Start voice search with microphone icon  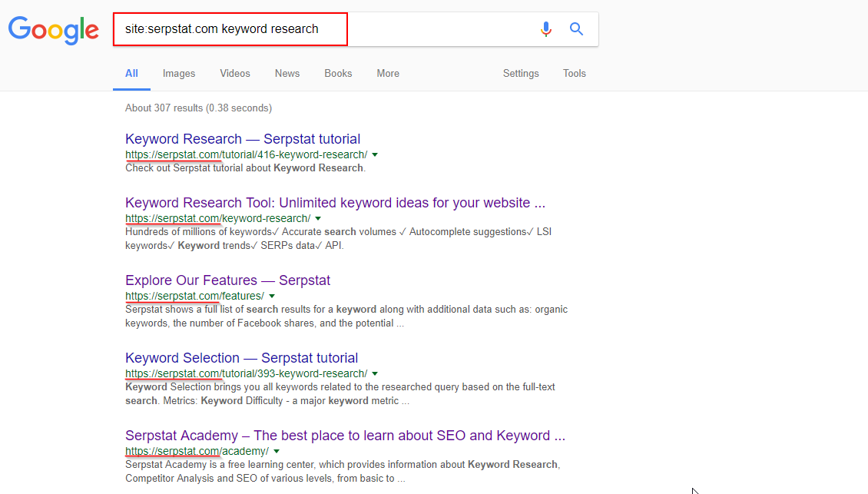click(546, 28)
